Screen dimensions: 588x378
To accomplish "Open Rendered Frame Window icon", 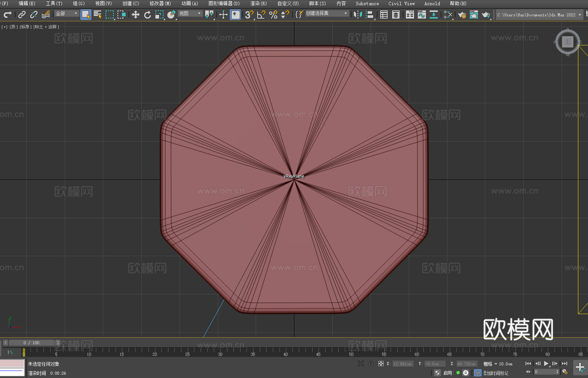I will [474, 14].
